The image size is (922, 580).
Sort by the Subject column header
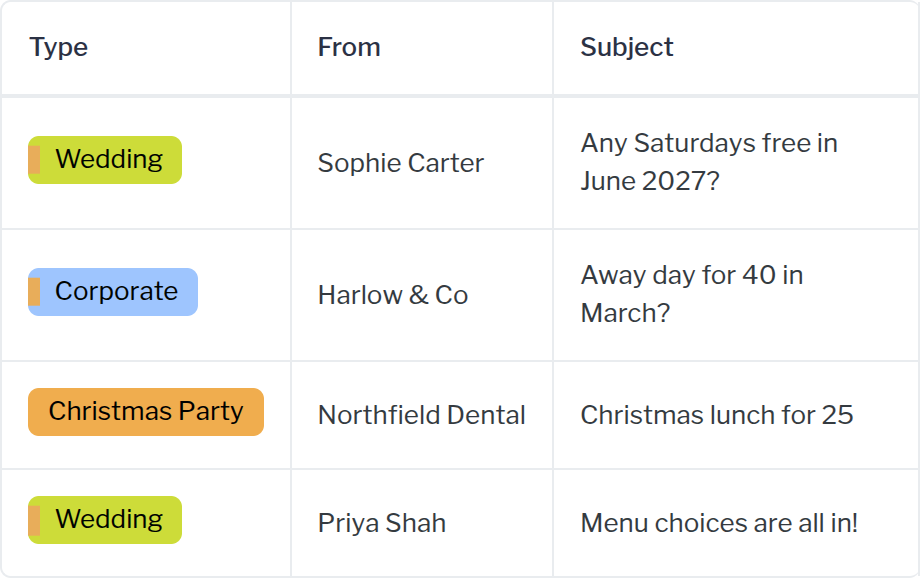[627, 47]
